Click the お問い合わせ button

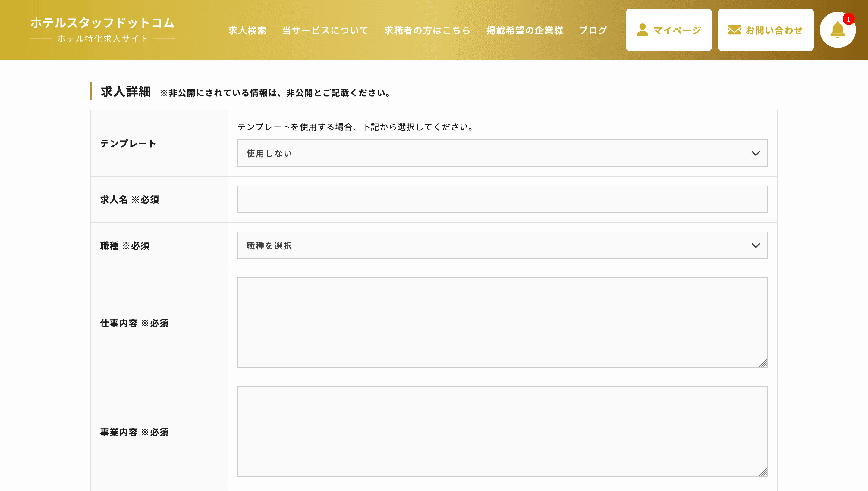766,30
